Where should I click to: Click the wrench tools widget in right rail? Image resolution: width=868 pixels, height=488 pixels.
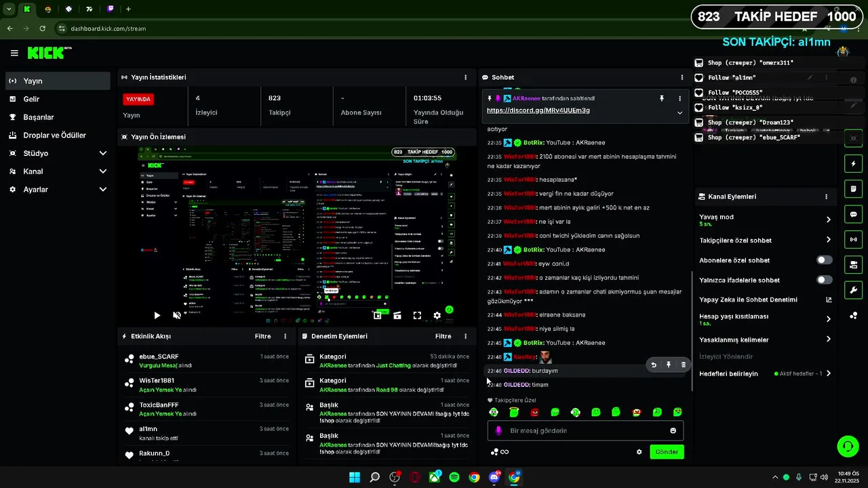point(853,290)
